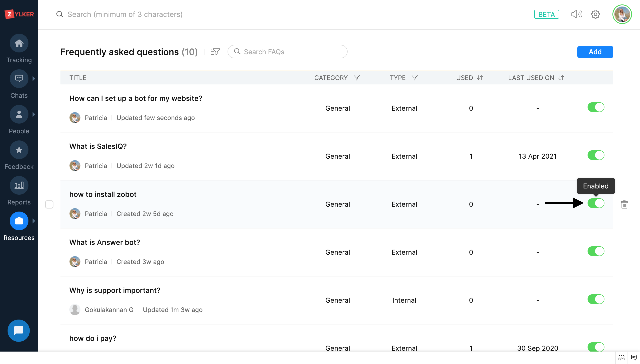Open the blue chat bubble widget
This screenshot has width=640, height=364.
coord(19,330)
